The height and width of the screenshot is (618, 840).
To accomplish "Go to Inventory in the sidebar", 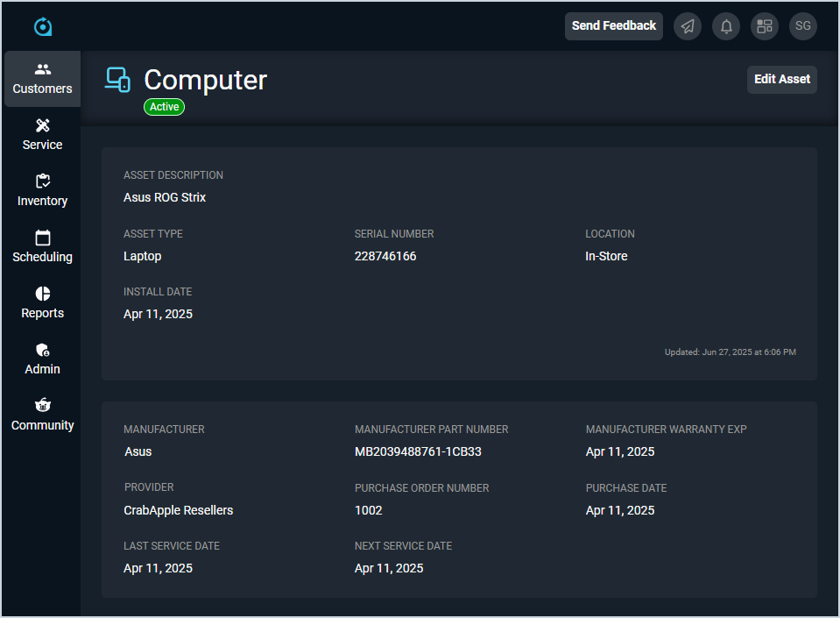I will [x=42, y=191].
